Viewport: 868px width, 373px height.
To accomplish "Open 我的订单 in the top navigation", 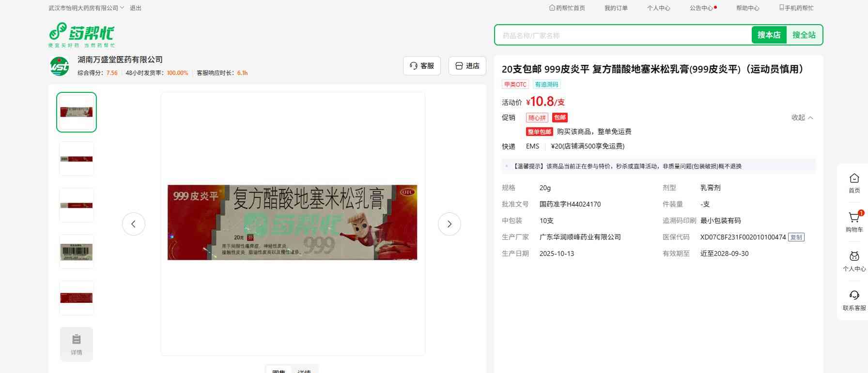I will tap(616, 8).
